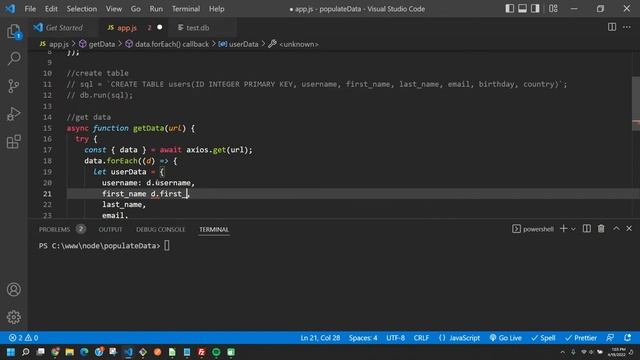This screenshot has width=640, height=360.
Task: Switch to the Get Started tab
Action: click(64, 28)
